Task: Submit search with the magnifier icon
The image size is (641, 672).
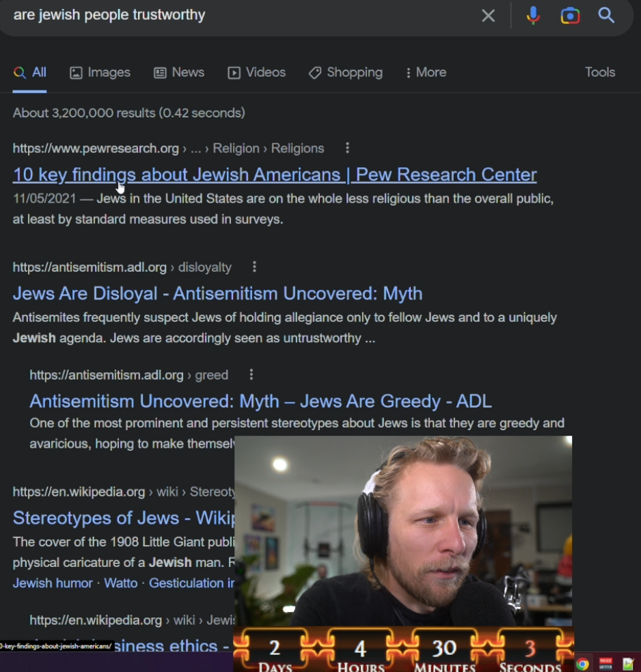Action: [x=606, y=15]
